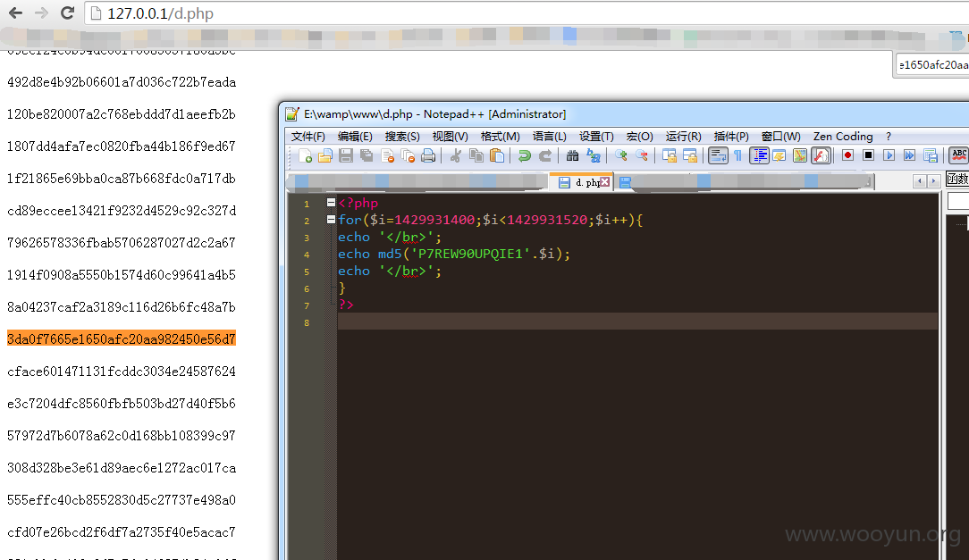
Task: Run macro multiple times icon
Action: pyautogui.click(x=910, y=155)
